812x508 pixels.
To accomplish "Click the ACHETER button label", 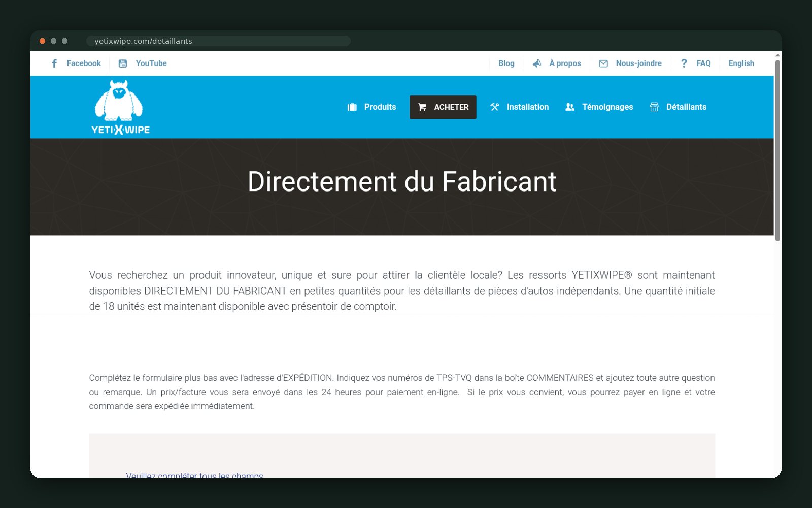I will [451, 107].
